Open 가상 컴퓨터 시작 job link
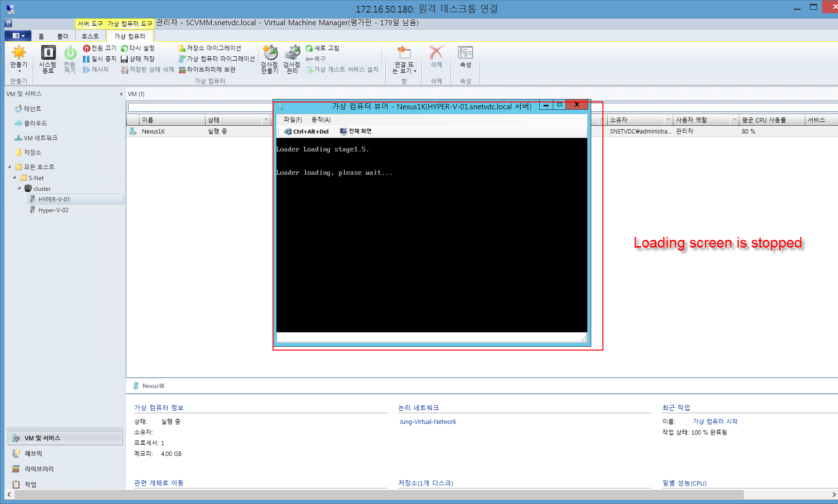Screen dimensions: 838x504 coord(715,421)
